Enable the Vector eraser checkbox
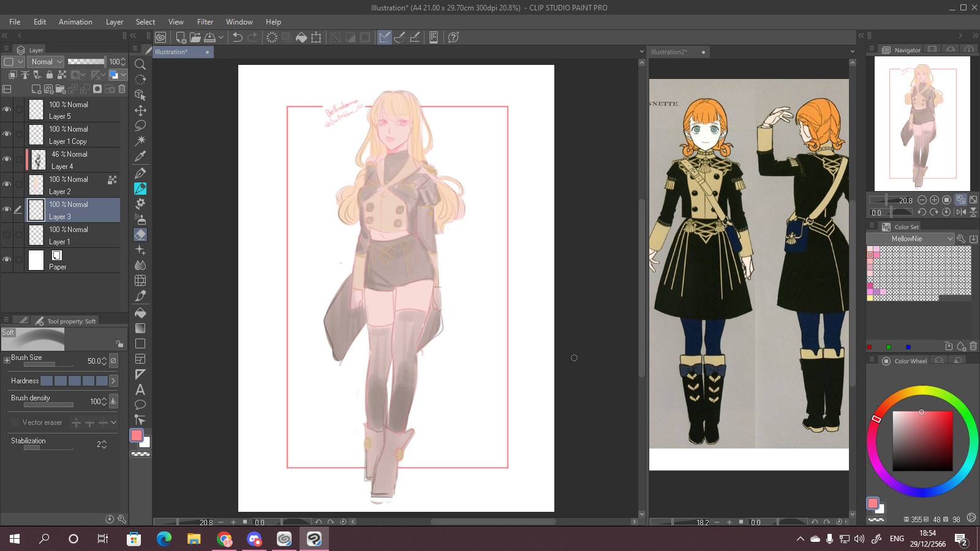The width and height of the screenshot is (980, 551). pos(15,422)
